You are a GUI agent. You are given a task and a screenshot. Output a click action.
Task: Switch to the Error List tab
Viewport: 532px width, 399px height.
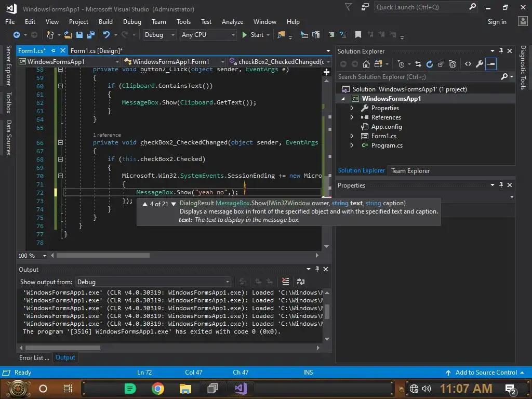point(34,357)
